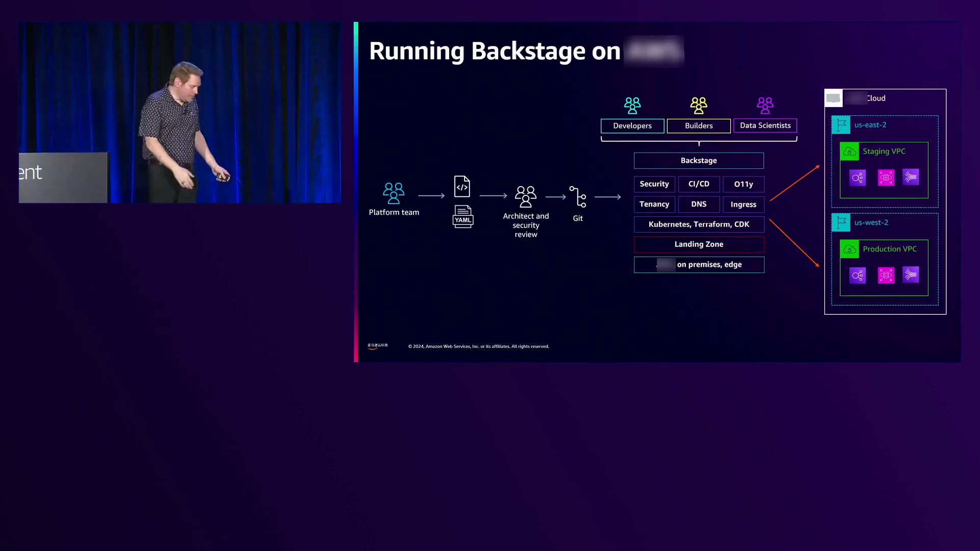Click the on premises, edge box
This screenshot has width=980, height=551.
pos(699,265)
